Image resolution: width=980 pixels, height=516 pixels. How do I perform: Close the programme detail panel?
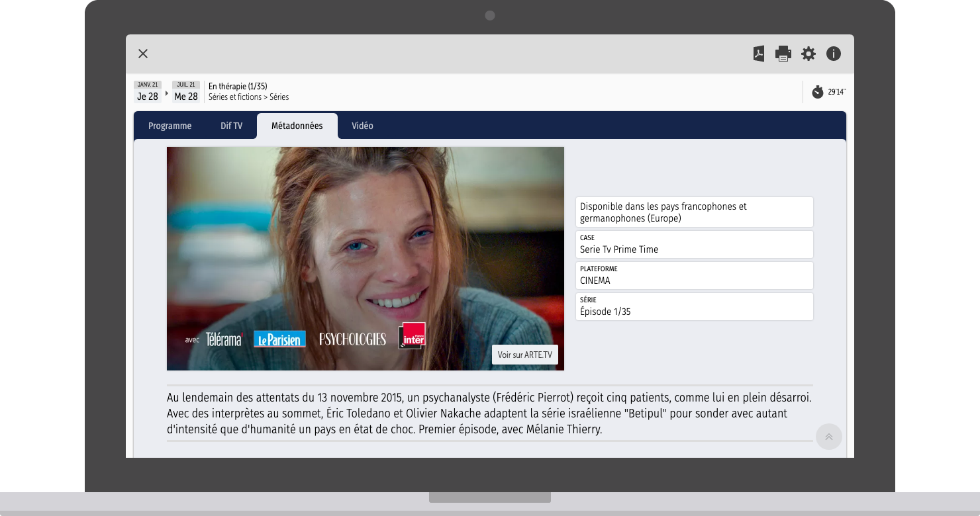pyautogui.click(x=143, y=54)
